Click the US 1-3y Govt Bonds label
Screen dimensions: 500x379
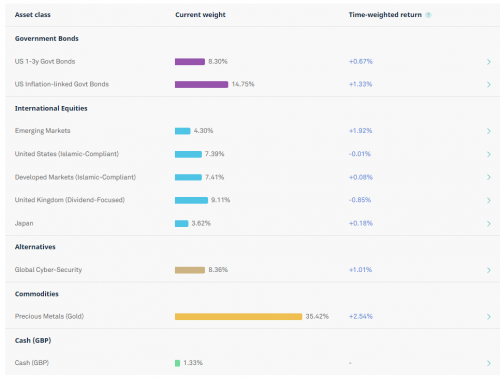click(45, 61)
